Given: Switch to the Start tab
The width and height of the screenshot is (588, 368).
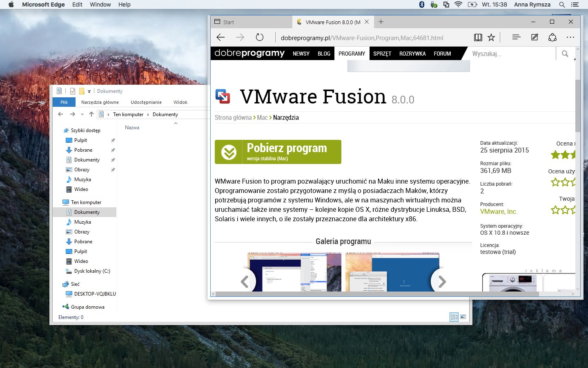Looking at the screenshot, I should (x=252, y=22).
